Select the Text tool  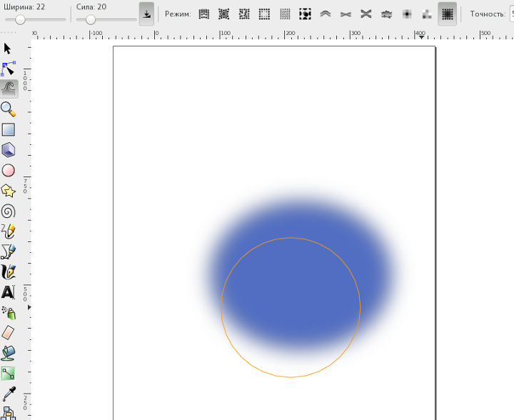8,292
